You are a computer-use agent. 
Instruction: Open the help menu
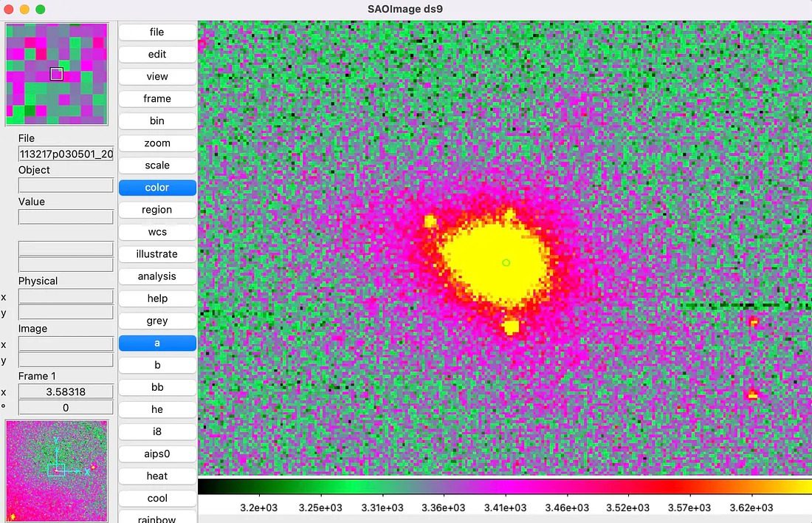pos(157,298)
